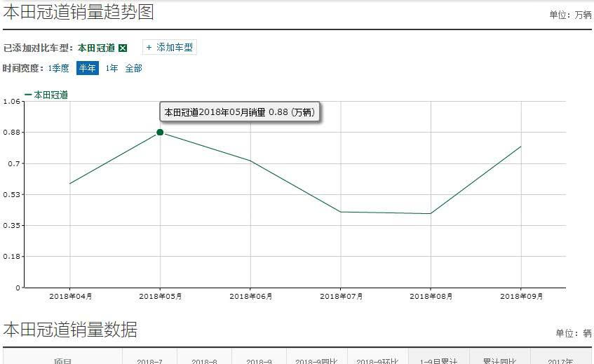Viewport: 594px width, 364px height.
Task: Click the 本田冠道销量数据 heading
Action: (x=70, y=329)
